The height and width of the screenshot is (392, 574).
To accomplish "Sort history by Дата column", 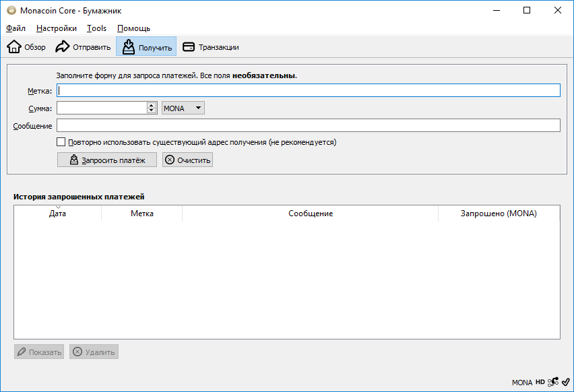I will point(57,214).
